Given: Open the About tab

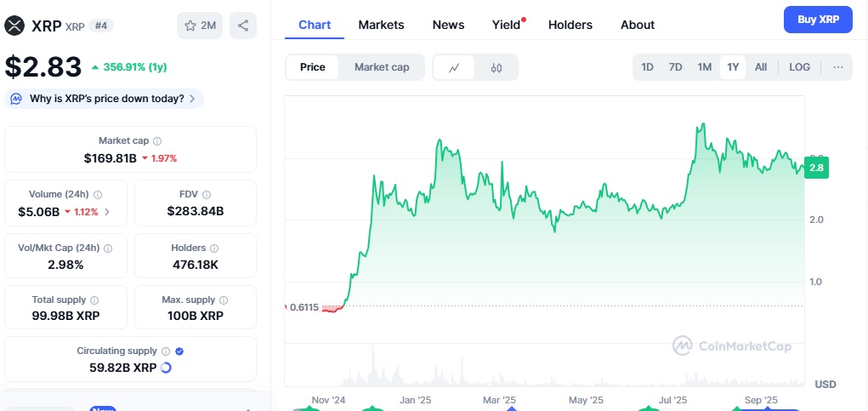Looking at the screenshot, I should (637, 25).
